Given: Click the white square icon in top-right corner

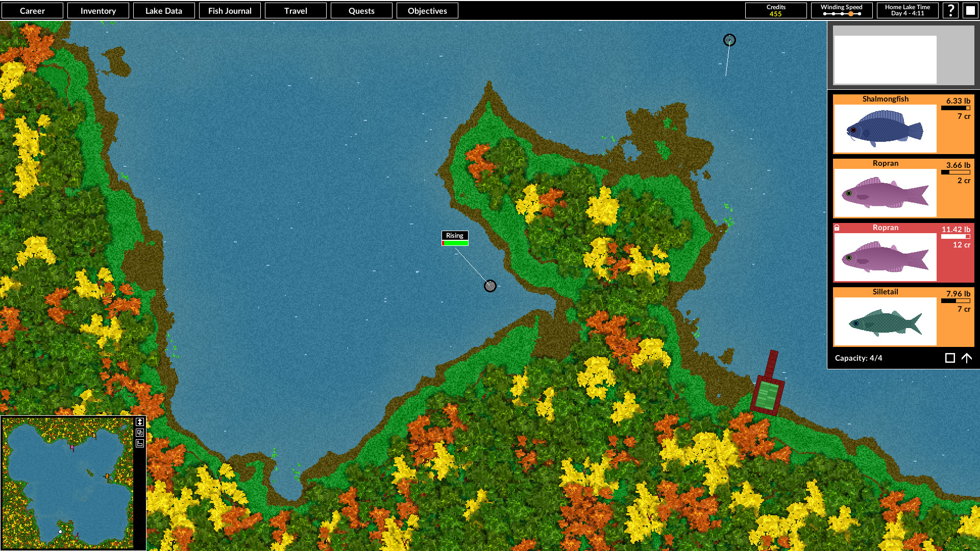Looking at the screenshot, I should (x=970, y=10).
